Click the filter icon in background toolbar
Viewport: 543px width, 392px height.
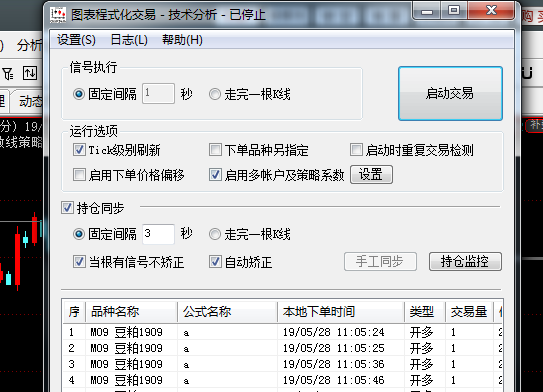[8, 73]
